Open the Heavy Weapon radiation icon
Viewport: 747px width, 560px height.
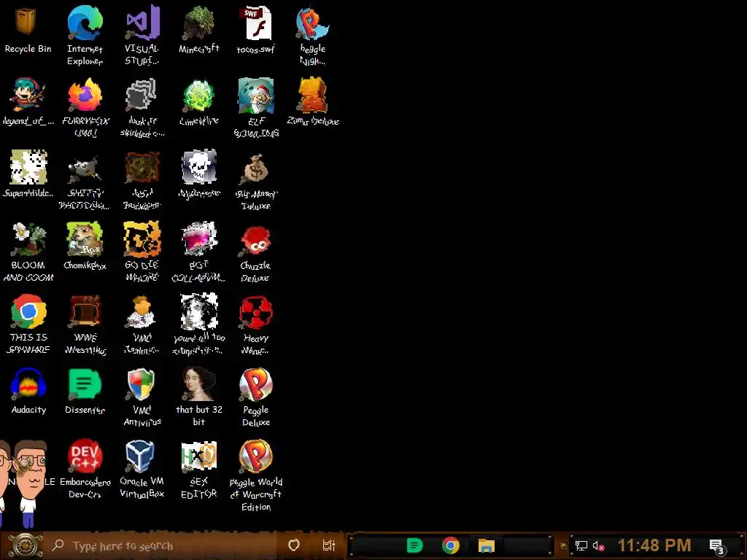pos(256,312)
